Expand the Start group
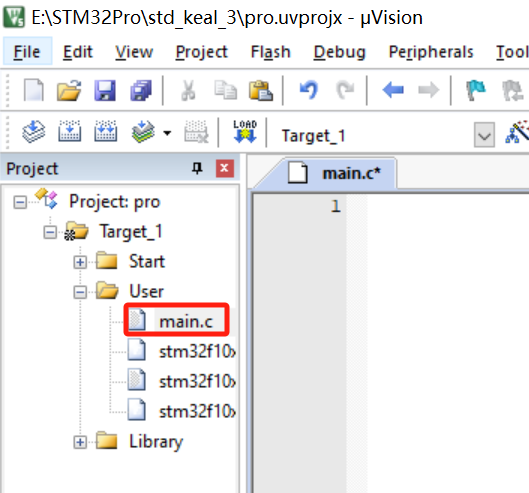The width and height of the screenshot is (529, 493). tap(80, 262)
